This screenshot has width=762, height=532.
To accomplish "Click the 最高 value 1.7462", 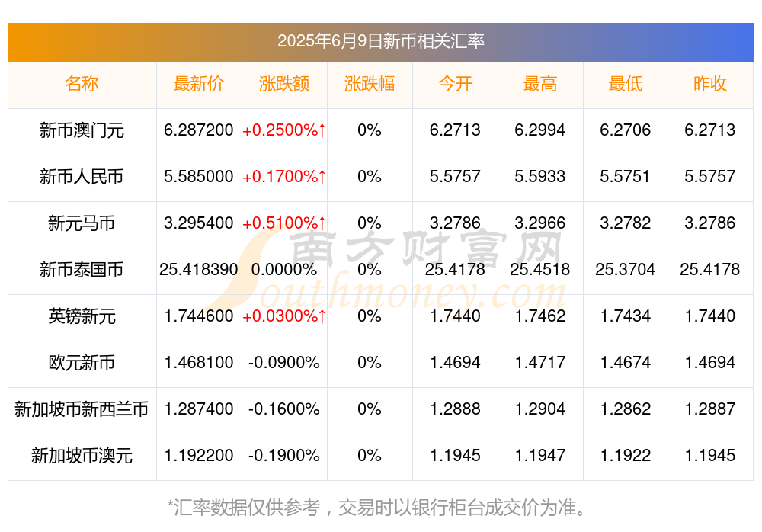I will 540,316.
